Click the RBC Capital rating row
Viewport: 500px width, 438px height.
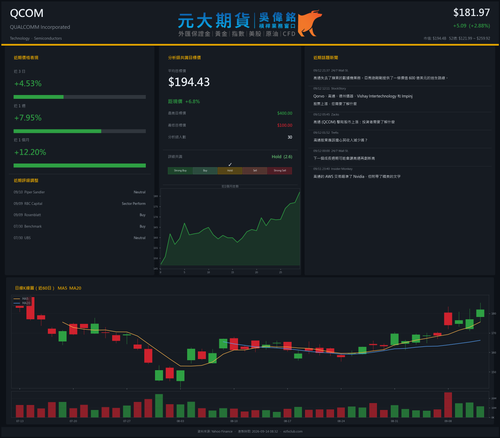(80, 204)
